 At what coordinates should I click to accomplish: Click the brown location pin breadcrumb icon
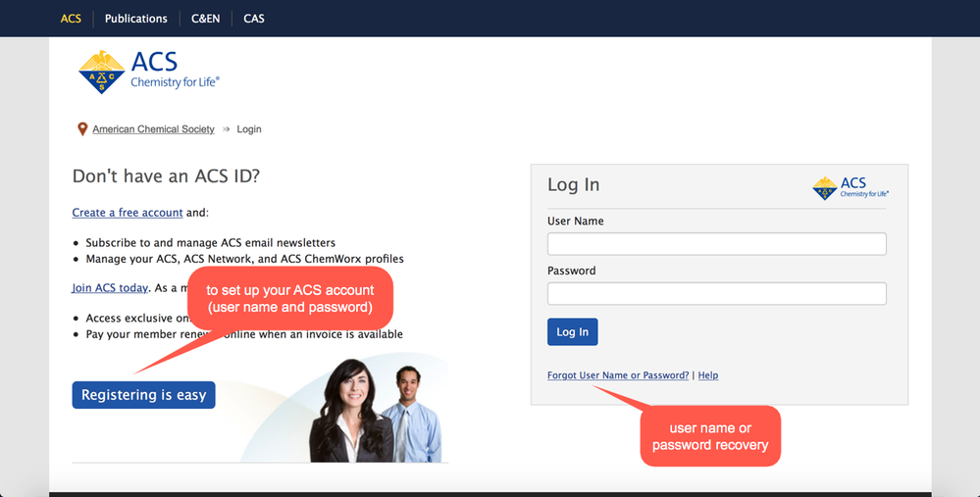[82, 129]
